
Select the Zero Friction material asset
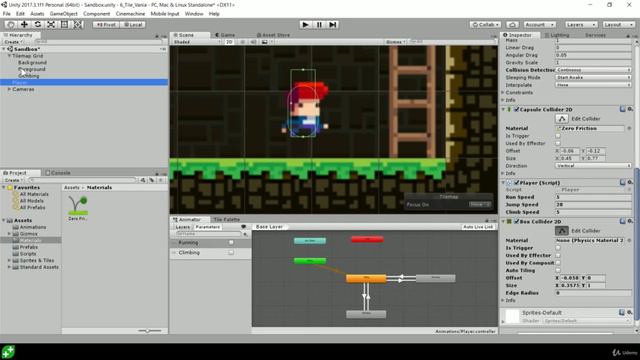[78, 207]
